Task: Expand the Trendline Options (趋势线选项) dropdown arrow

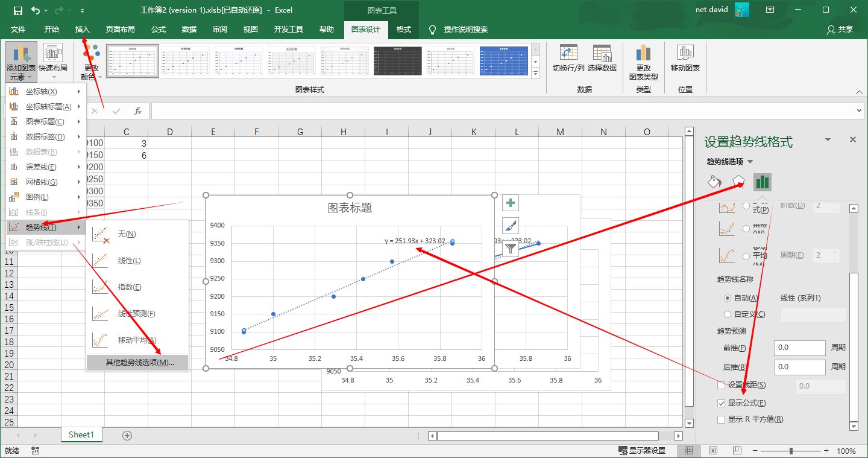Action: [750, 162]
